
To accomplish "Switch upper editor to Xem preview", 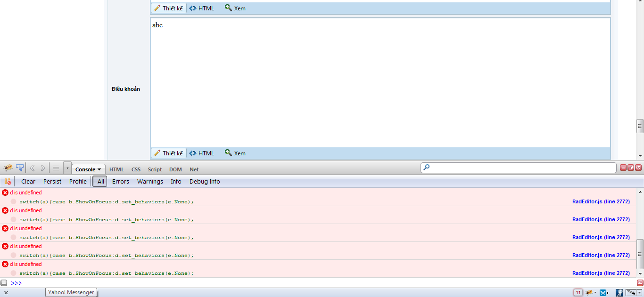I will [x=235, y=8].
